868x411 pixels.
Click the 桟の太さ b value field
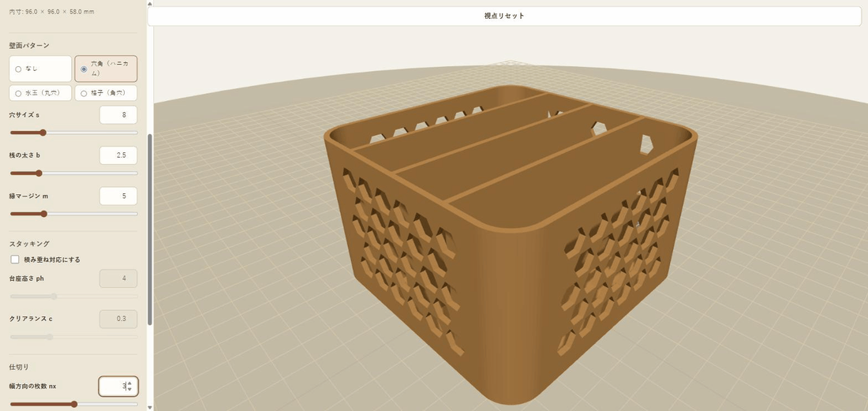[x=118, y=155]
